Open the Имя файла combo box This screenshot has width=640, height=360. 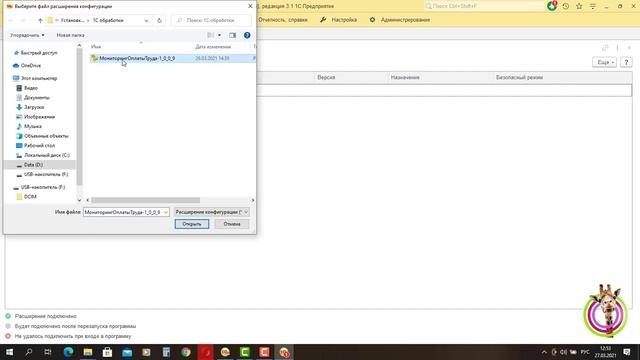[x=126, y=212]
